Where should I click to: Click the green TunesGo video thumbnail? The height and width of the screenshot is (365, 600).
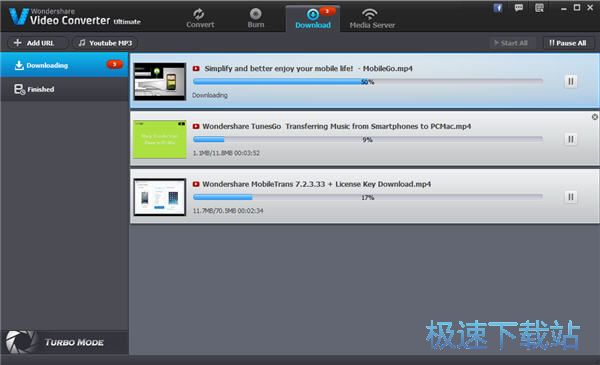pyautogui.click(x=160, y=139)
